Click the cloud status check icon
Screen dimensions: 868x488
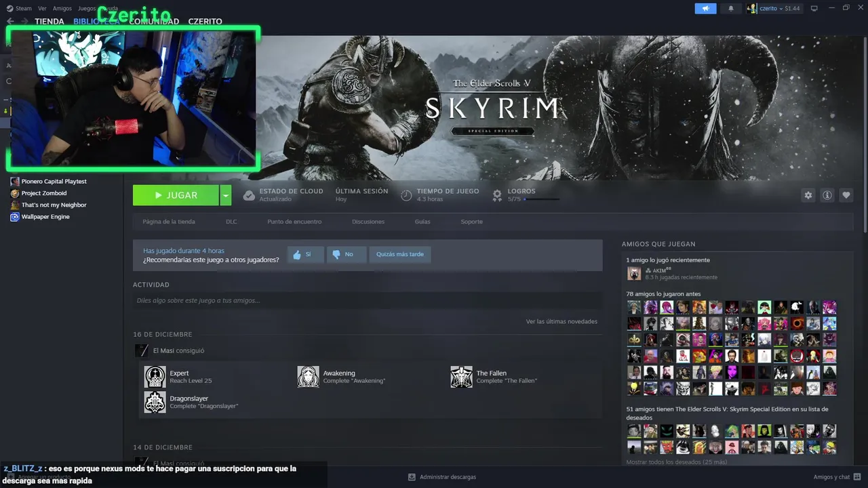[x=249, y=195]
